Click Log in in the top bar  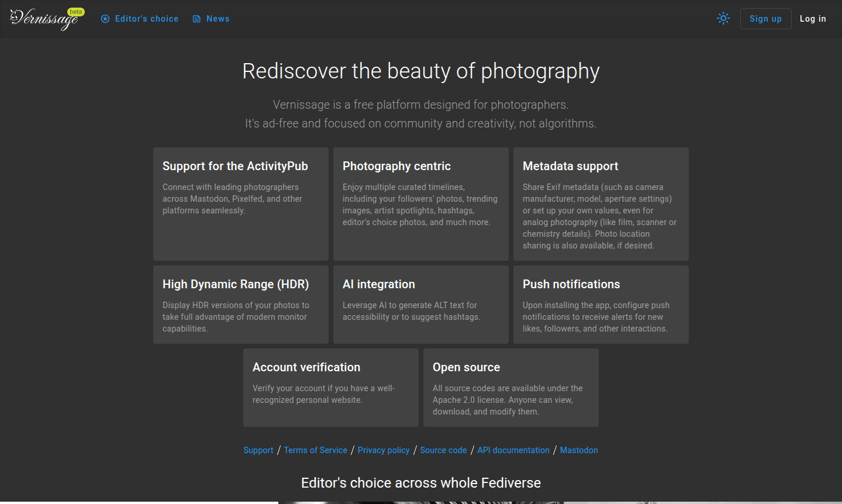813,18
